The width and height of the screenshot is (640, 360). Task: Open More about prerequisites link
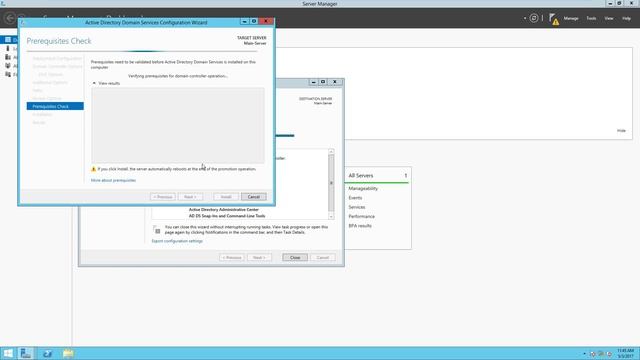click(x=113, y=180)
